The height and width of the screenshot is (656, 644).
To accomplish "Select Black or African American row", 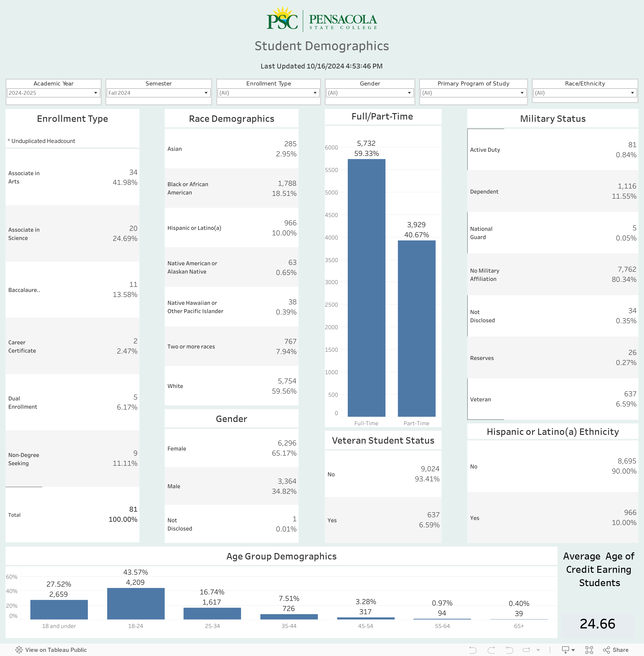I will 231,188.
